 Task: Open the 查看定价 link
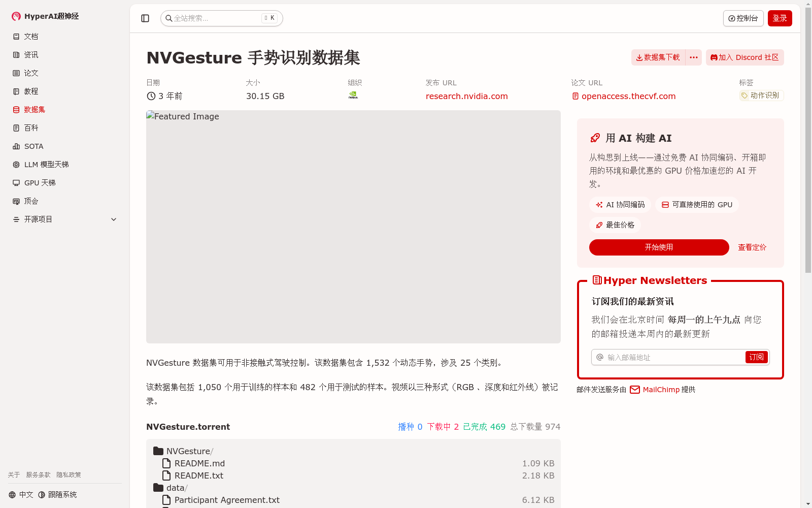tap(752, 247)
